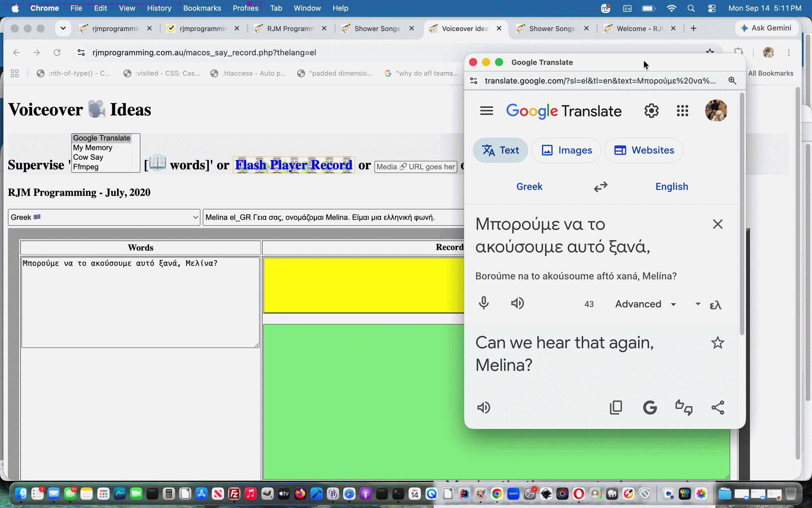Switch to the Welcome - RJM tab
Viewport: 812px width, 508px height.
639,29
